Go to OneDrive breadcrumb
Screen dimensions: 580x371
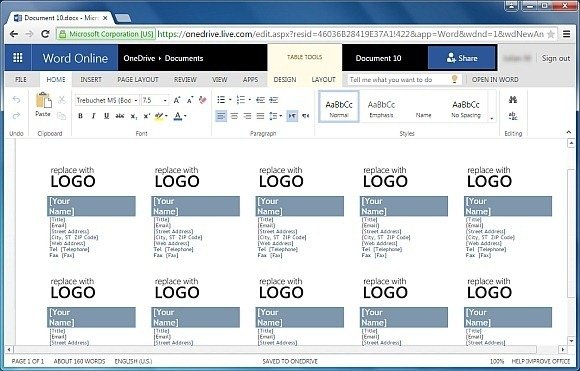click(x=139, y=58)
